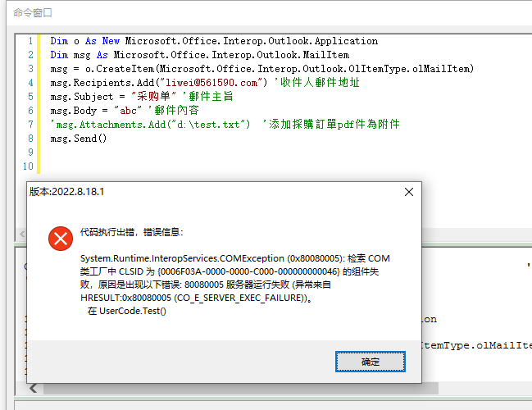Click the dialog title 版本:2022.8.18.1

coord(67,192)
